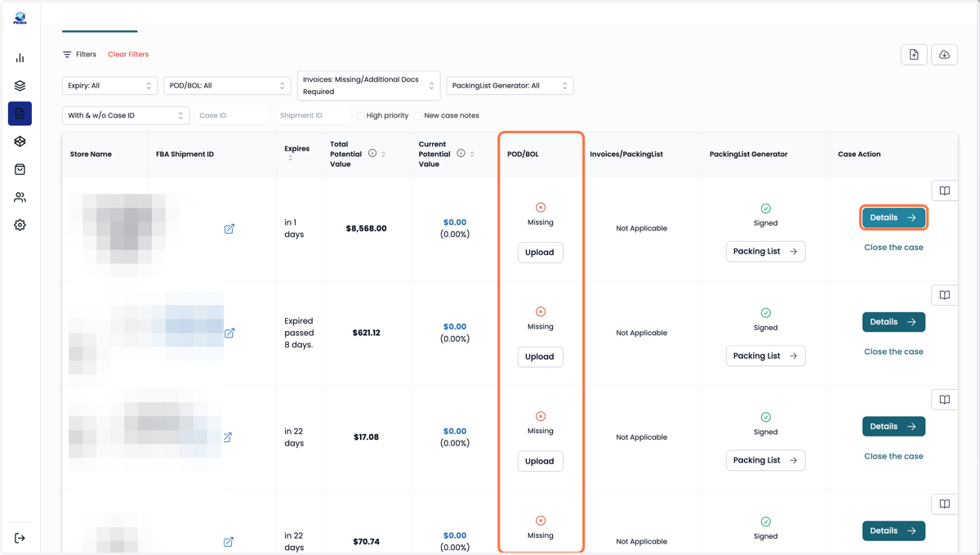This screenshot has width=980, height=555.
Task: Click the company logo at top left
Action: pyautogui.click(x=20, y=18)
